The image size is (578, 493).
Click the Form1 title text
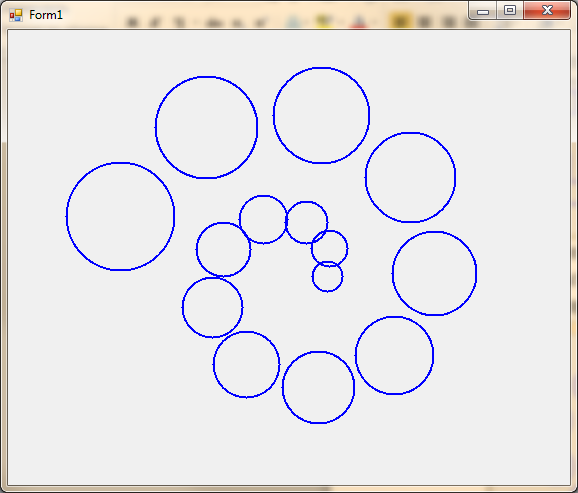point(46,15)
